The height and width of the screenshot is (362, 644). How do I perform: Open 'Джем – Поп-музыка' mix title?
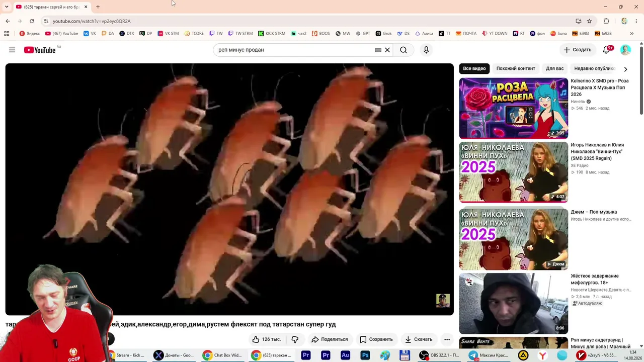pyautogui.click(x=594, y=212)
